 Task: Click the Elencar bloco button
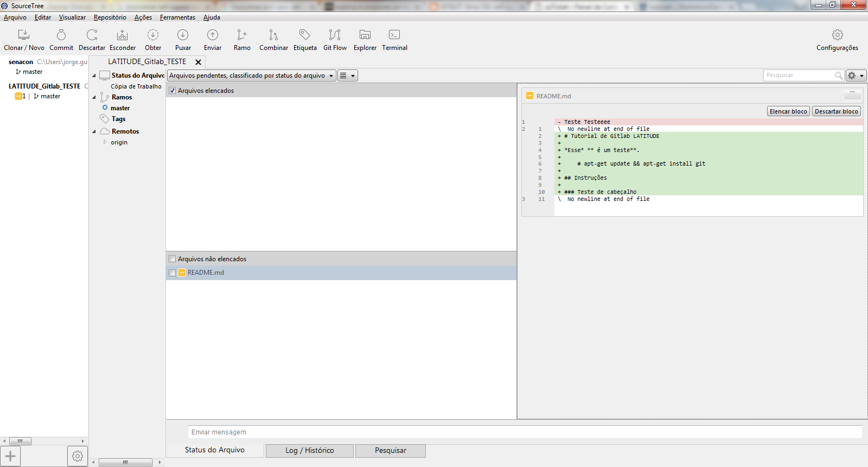tap(788, 111)
